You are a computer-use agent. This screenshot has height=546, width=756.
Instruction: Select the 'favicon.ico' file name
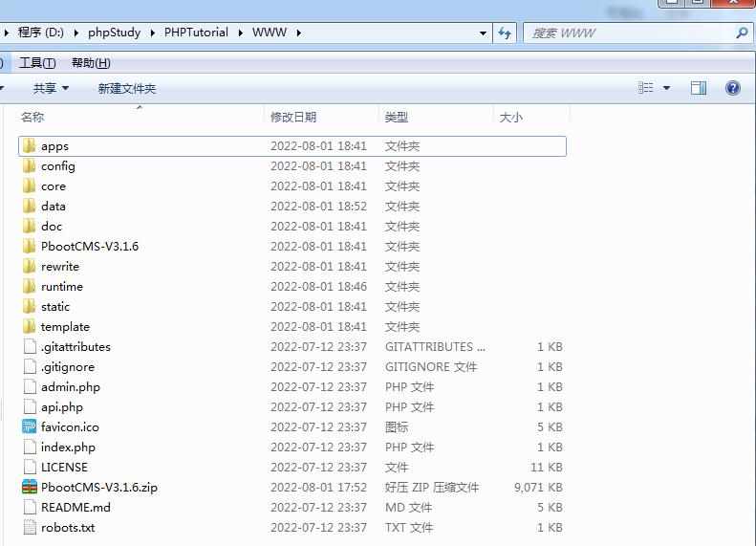70,426
